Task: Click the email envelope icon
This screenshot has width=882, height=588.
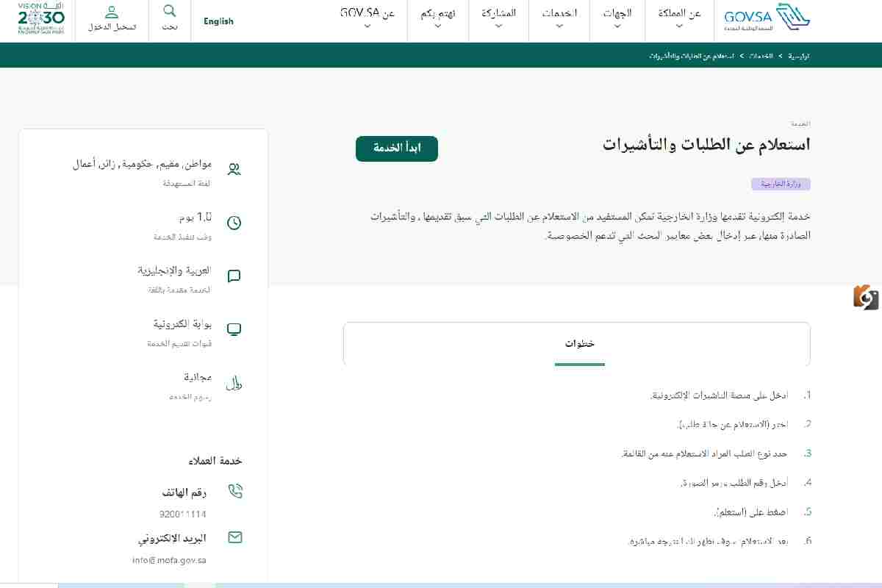Action: pyautogui.click(x=235, y=537)
